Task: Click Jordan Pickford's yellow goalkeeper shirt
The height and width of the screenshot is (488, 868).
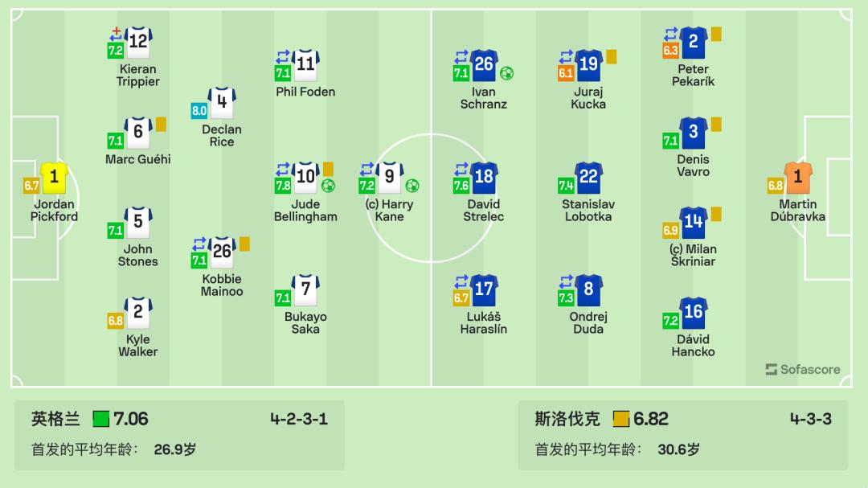Action: [54, 177]
